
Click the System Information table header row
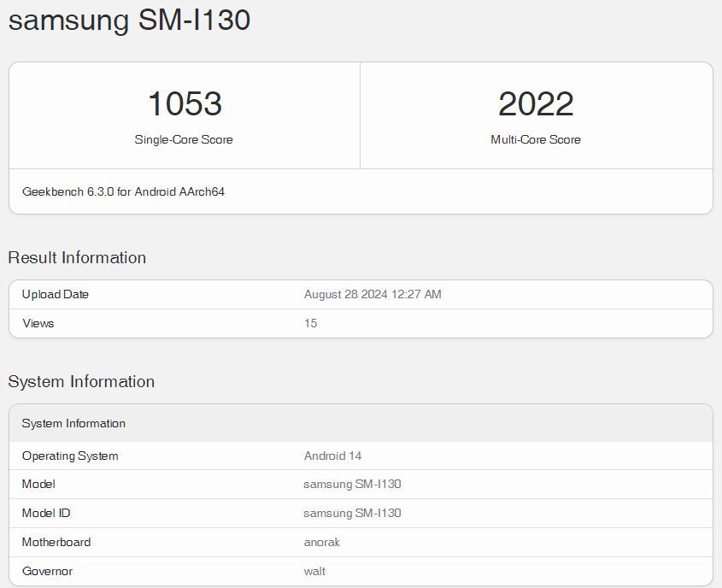pyautogui.click(x=73, y=423)
